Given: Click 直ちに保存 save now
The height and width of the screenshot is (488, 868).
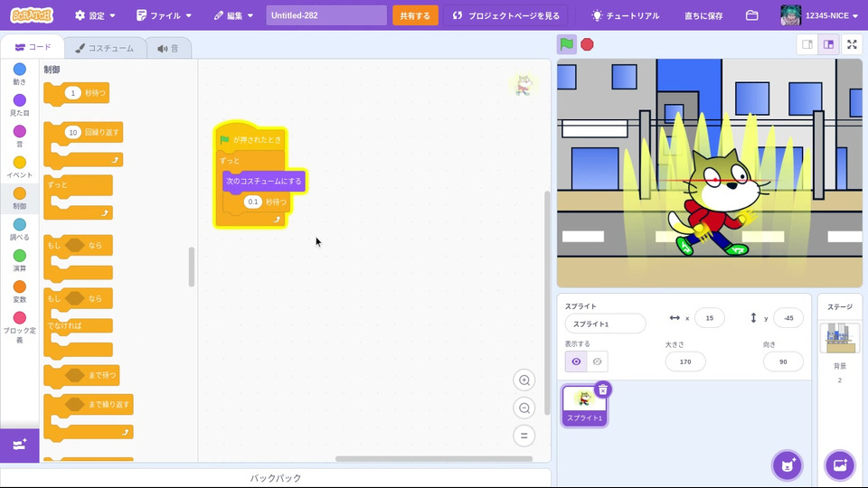Looking at the screenshot, I should (x=703, y=15).
